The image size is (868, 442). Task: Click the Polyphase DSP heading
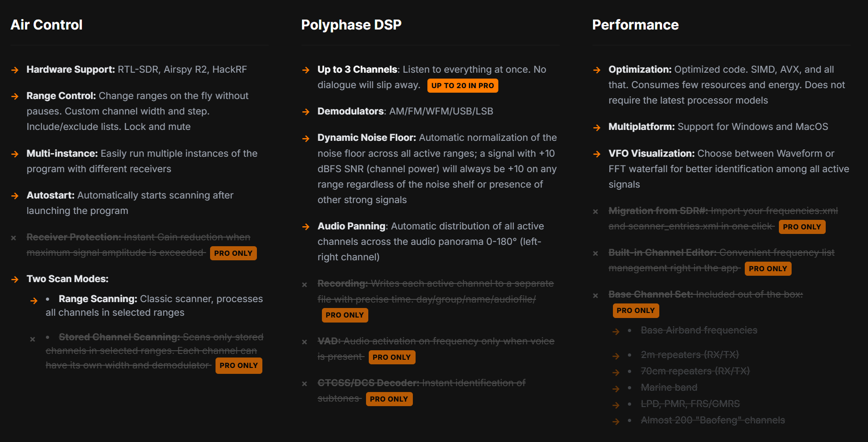click(351, 25)
